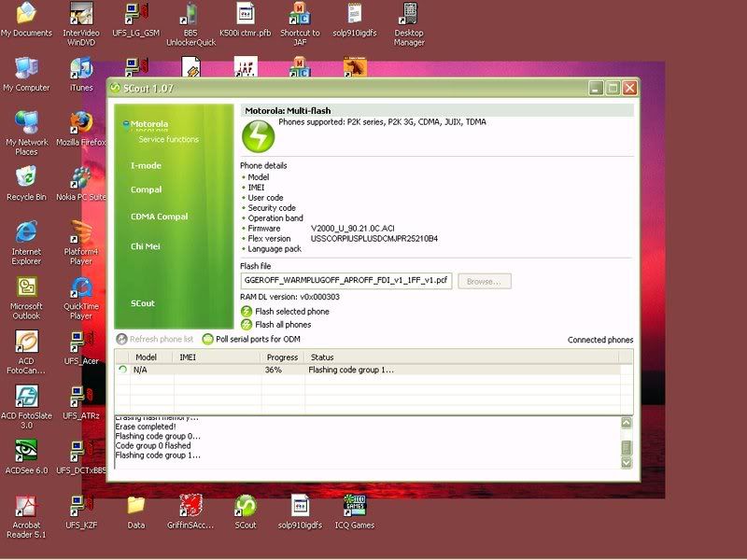Select Service functions under Motorola
Screen dimensions: 747x560
tap(169, 139)
